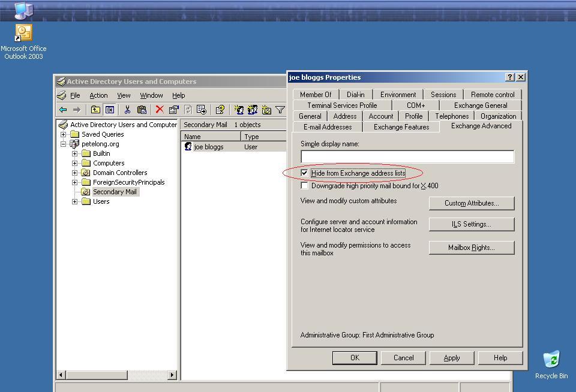The height and width of the screenshot is (392, 576).
Task: Open Microsoft Office Outlook 2003 desktop shortcut
Action: (23, 42)
